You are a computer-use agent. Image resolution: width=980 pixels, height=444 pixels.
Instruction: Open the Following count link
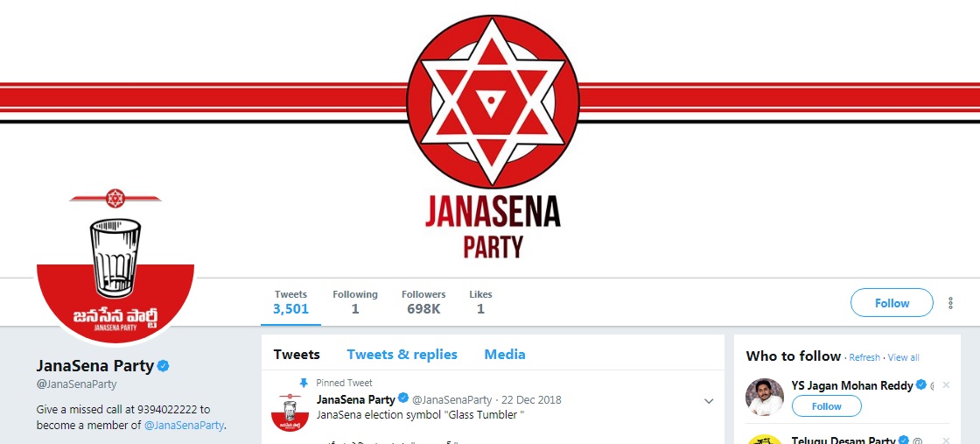[355, 302]
